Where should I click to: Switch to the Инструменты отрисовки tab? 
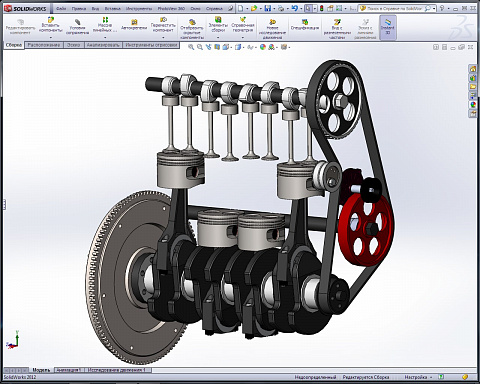pyautogui.click(x=151, y=45)
